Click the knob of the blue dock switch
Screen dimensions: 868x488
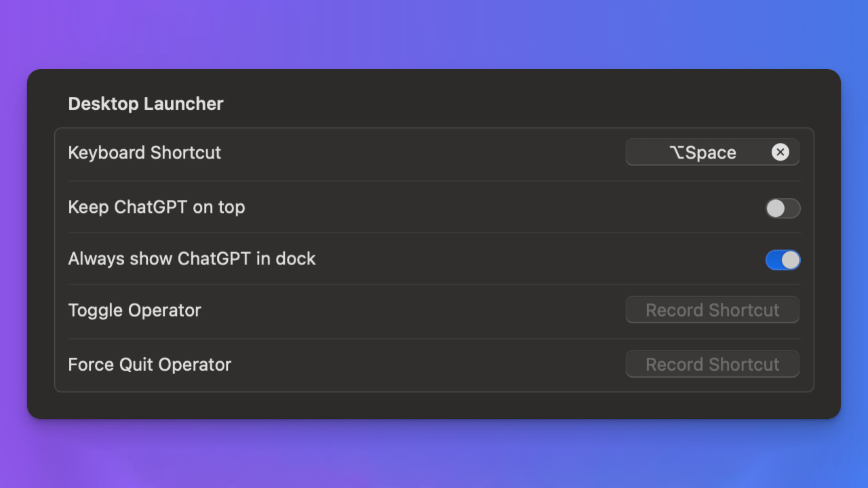tap(790, 260)
